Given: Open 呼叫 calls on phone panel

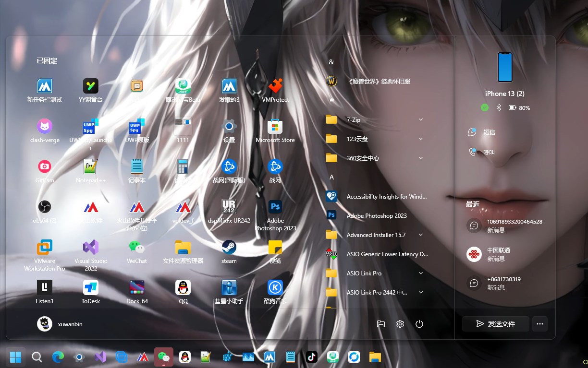Looking at the screenshot, I should 481,152.
